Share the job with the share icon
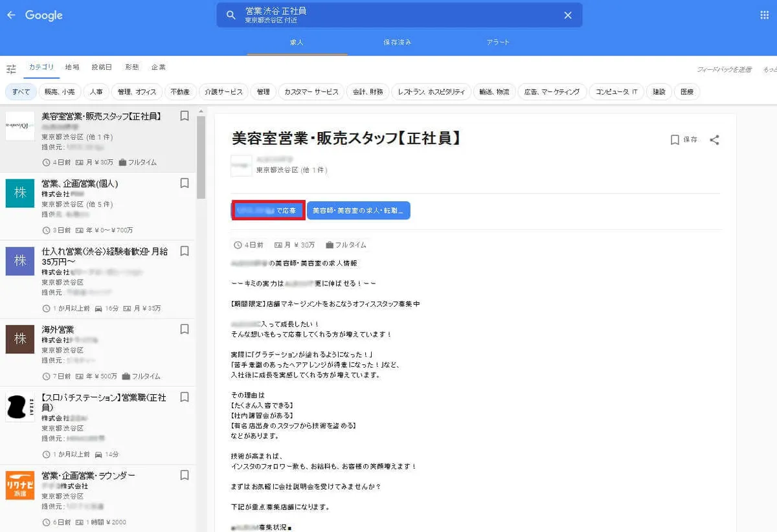 (x=714, y=140)
